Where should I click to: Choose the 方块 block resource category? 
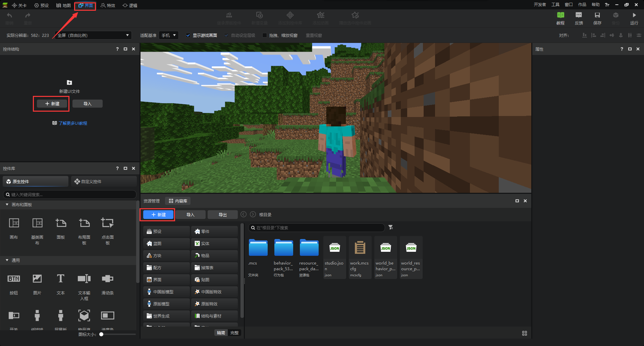point(166,255)
